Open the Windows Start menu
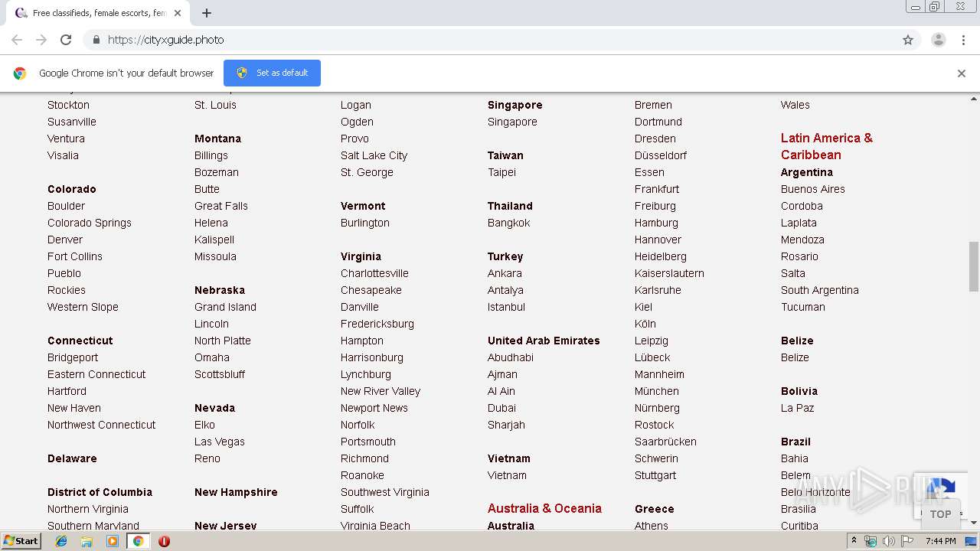The image size is (980, 551). pos(21,541)
